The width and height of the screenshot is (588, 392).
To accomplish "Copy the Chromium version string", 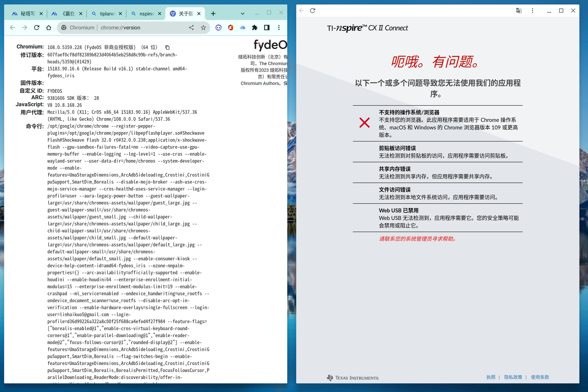I will (x=167, y=47).
